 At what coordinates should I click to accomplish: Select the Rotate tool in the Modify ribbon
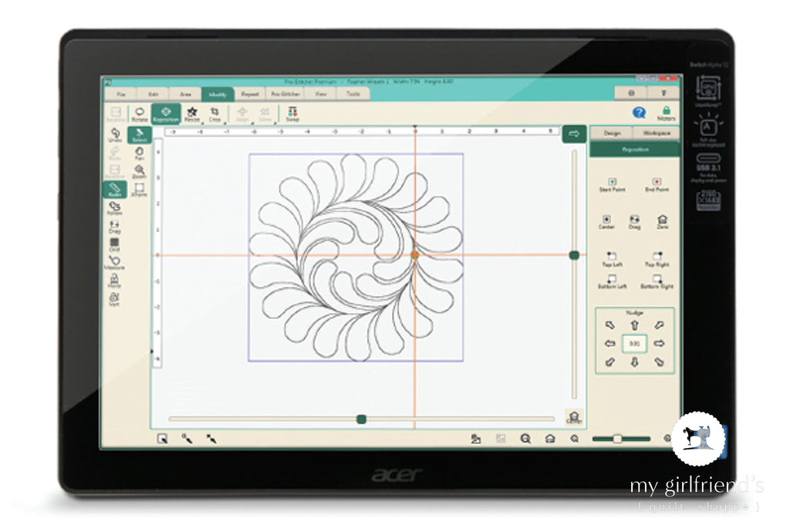(x=140, y=114)
